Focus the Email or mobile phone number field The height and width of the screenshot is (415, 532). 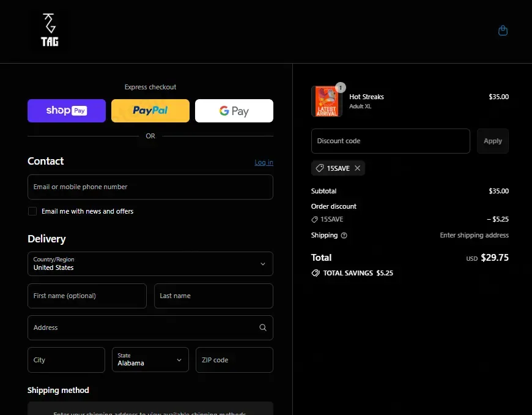click(x=150, y=187)
